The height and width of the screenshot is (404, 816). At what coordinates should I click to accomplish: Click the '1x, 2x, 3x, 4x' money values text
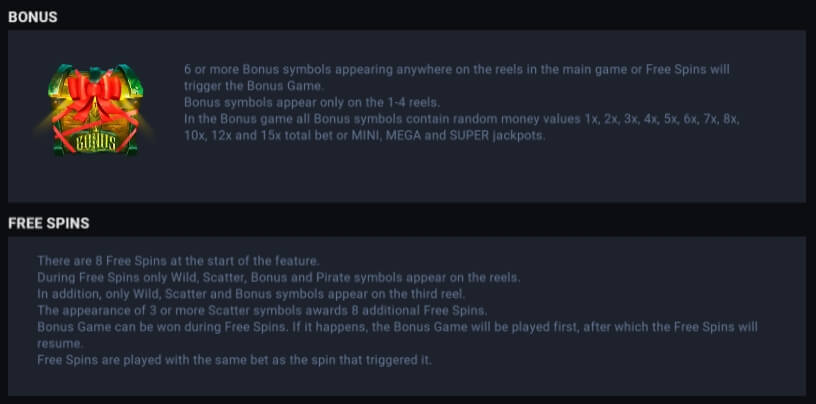point(620,119)
